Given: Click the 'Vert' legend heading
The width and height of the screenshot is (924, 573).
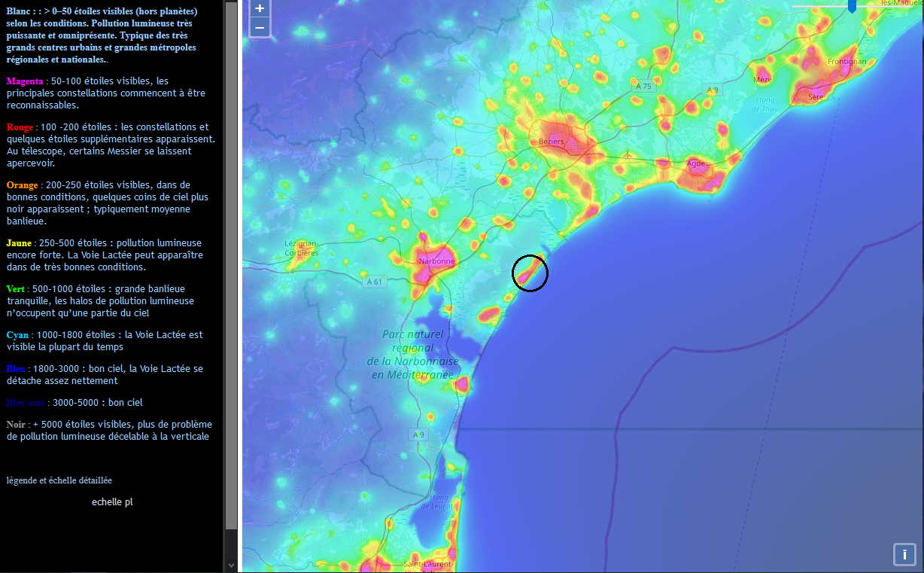Looking at the screenshot, I should 17,289.
